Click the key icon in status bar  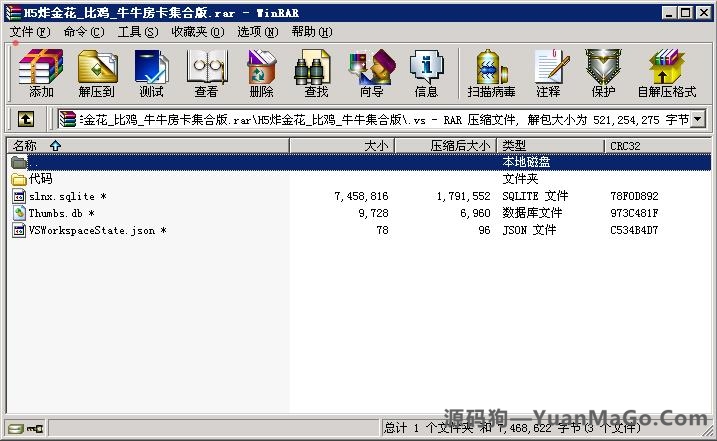(35, 429)
